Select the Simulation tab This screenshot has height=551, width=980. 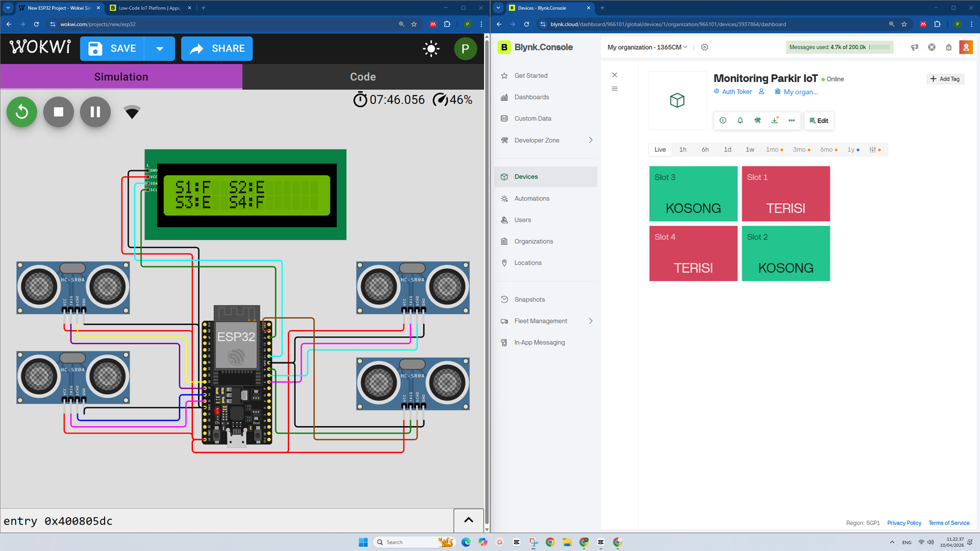tap(121, 77)
